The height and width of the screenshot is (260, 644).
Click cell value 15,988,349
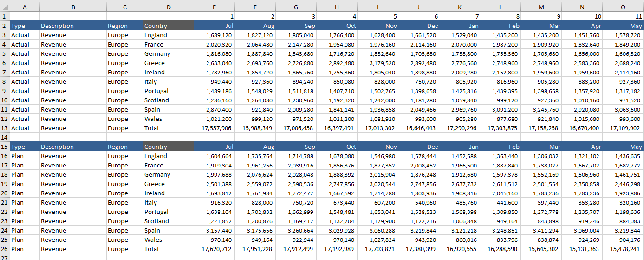(x=255, y=128)
